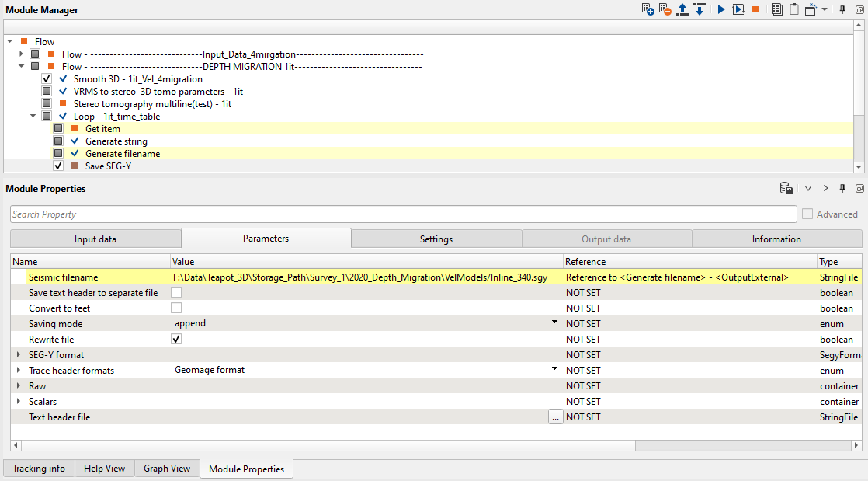This screenshot has height=481, width=868.
Task: Select the Generate string module in tree
Action: (116, 141)
